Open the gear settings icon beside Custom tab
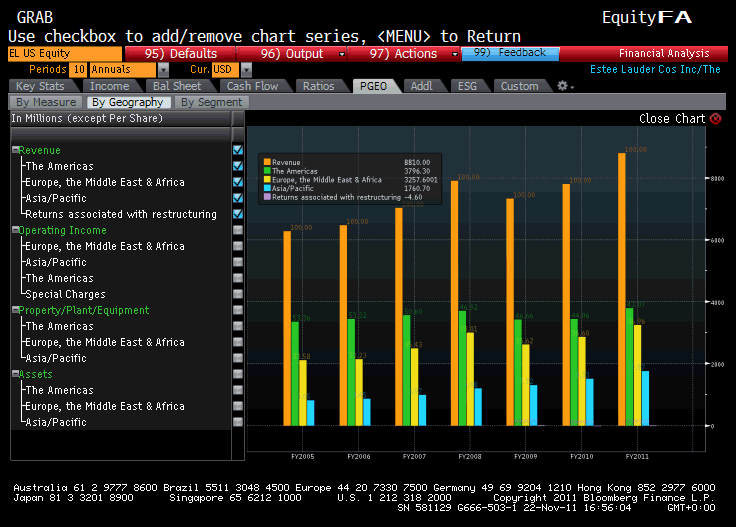This screenshot has width=736, height=527. click(x=564, y=86)
